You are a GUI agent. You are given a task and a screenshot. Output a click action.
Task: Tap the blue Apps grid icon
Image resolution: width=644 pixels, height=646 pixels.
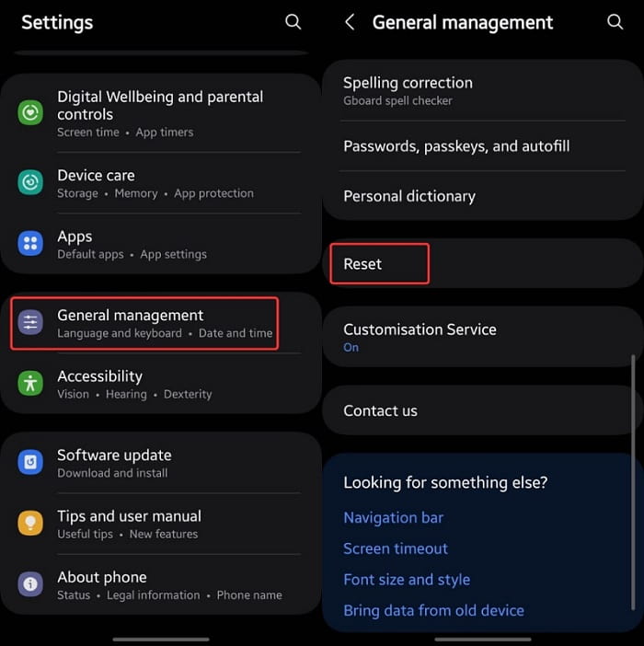30,243
